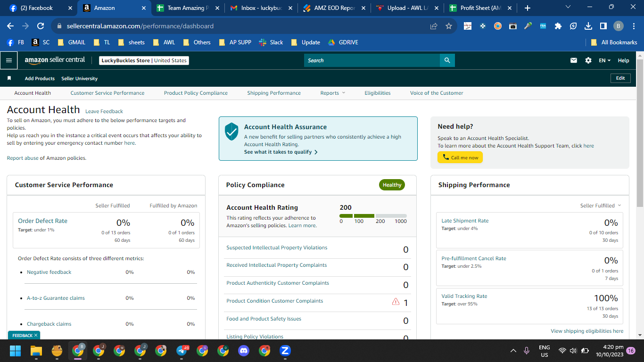644x362 pixels.
Task: Click the microphone icon in system tray
Action: tap(527, 351)
